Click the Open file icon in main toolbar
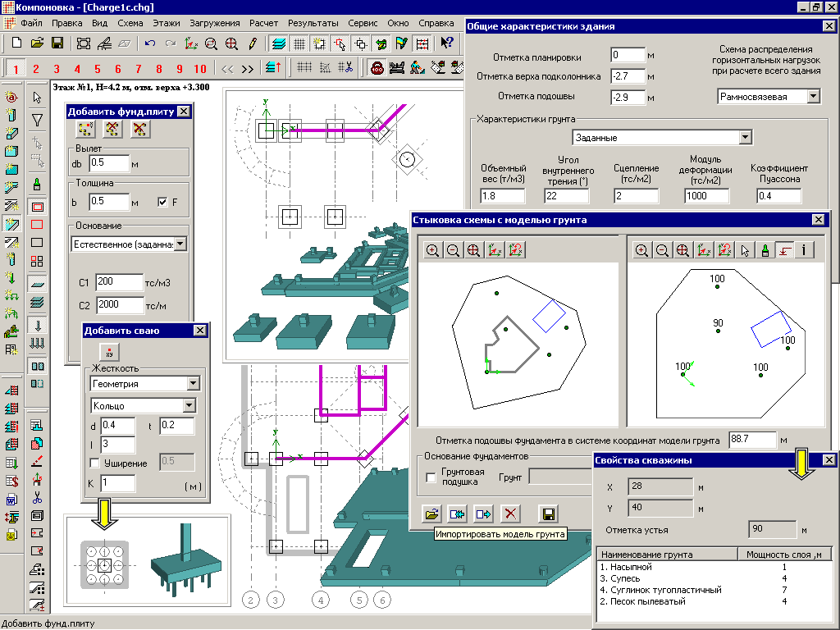The height and width of the screenshot is (630, 840). coord(37,43)
